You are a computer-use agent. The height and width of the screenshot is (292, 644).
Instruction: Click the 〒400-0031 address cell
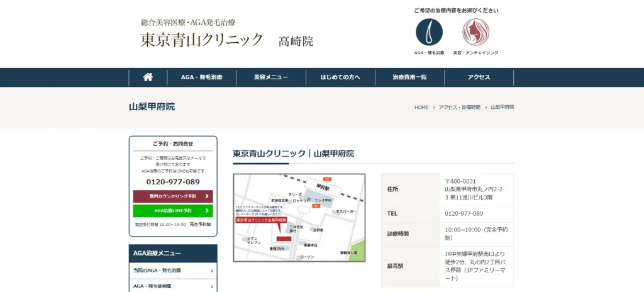point(476,189)
